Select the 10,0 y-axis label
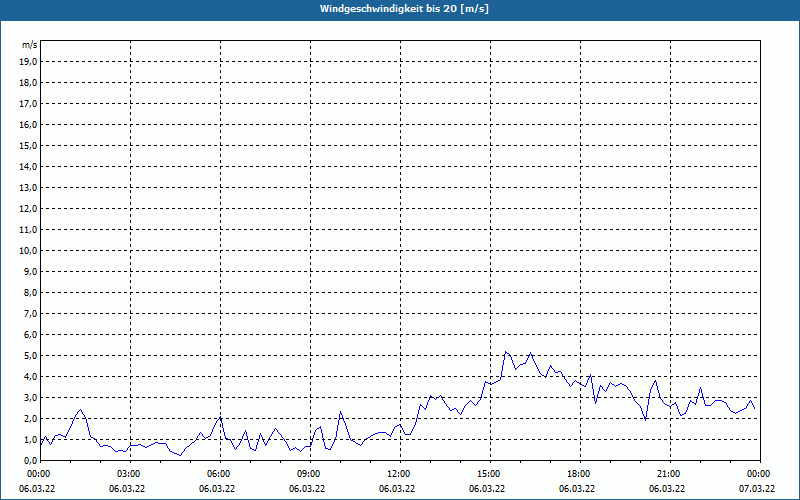This screenshot has height=500, width=800. pos(29,251)
